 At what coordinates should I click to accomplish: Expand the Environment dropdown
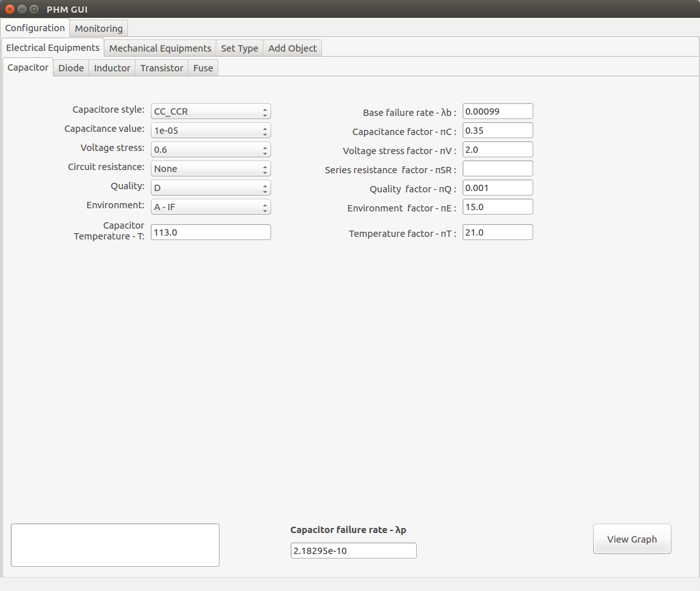pyautogui.click(x=211, y=207)
